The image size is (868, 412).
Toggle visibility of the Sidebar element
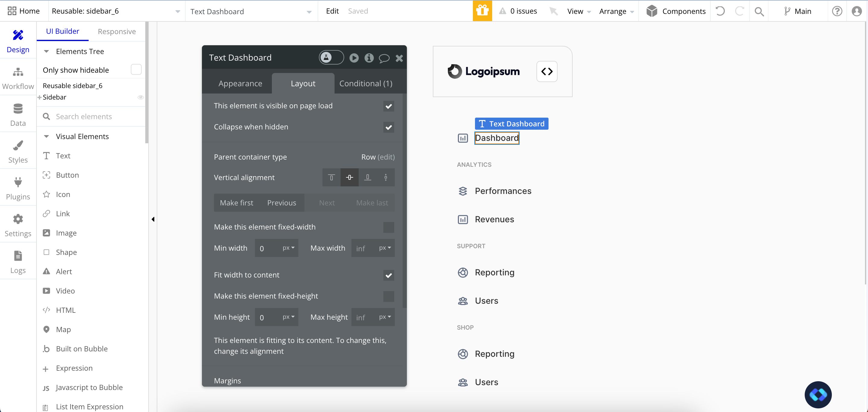[140, 97]
